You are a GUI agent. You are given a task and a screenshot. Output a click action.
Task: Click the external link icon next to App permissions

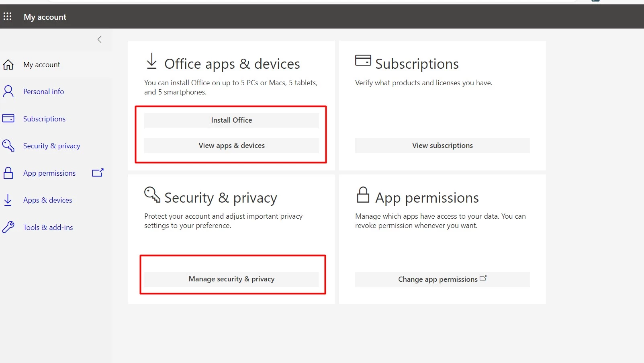98,173
